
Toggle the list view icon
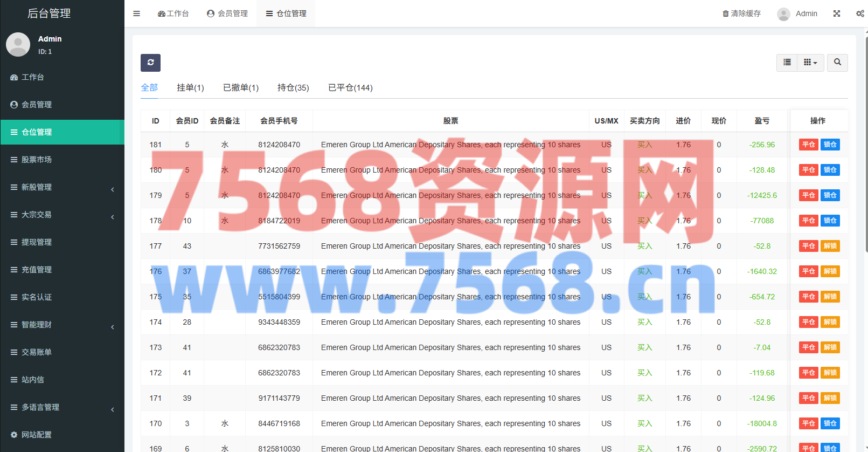tap(787, 63)
